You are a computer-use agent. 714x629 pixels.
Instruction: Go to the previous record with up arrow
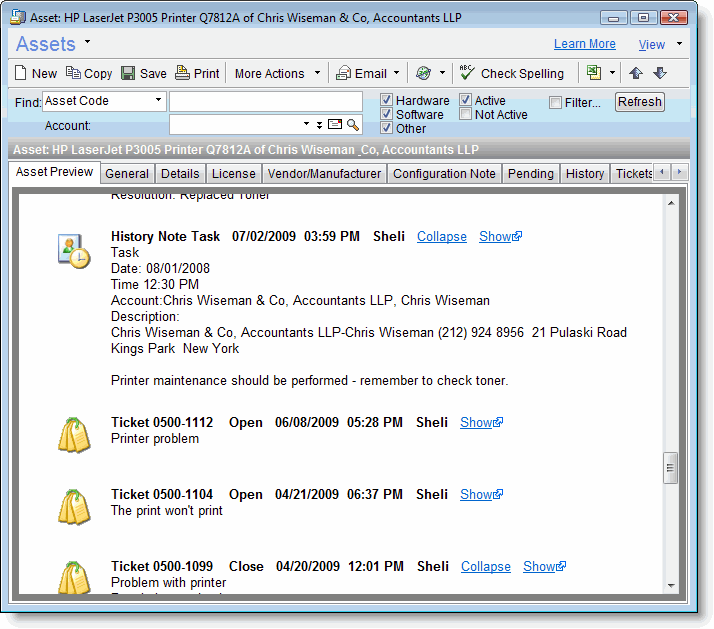pos(635,73)
